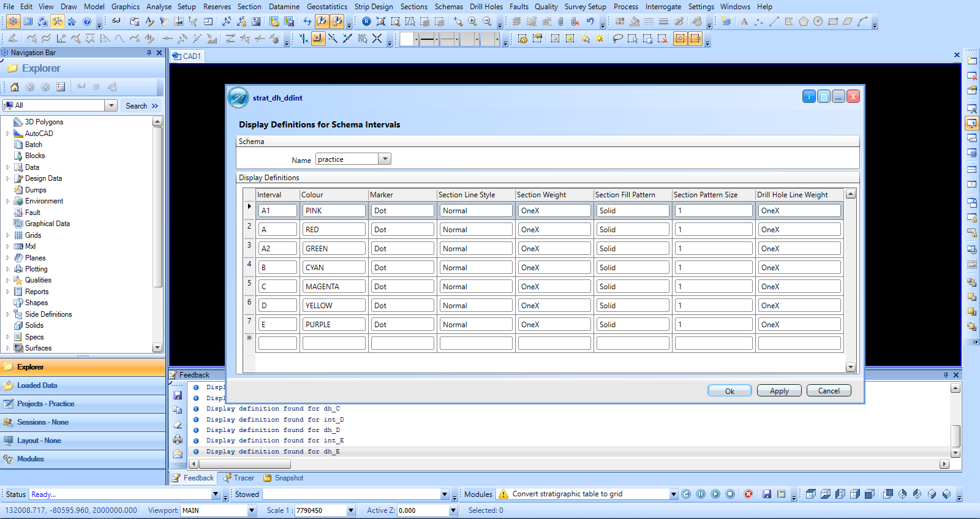The image size is (980, 519).
Task: Click the Apply button
Action: point(778,391)
